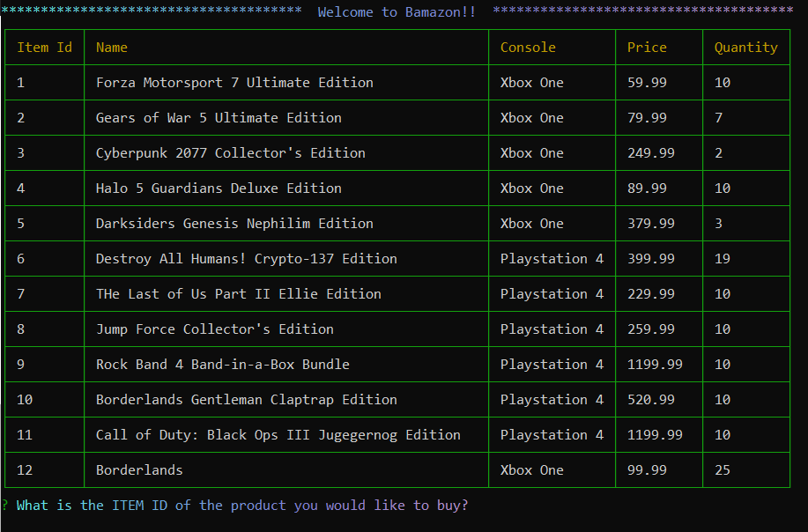This screenshot has height=532, width=808.
Task: Click price 89.99 for Halo 5
Action: 647,188
